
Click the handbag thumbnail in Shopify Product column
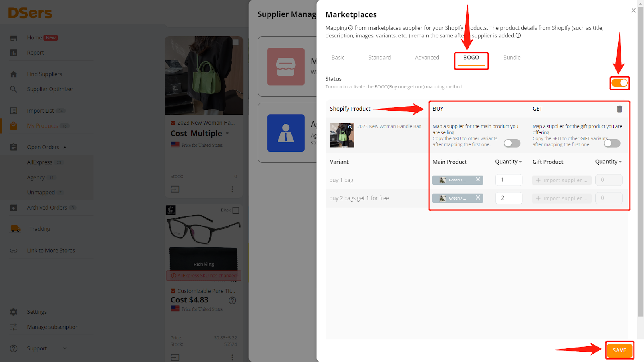(342, 135)
